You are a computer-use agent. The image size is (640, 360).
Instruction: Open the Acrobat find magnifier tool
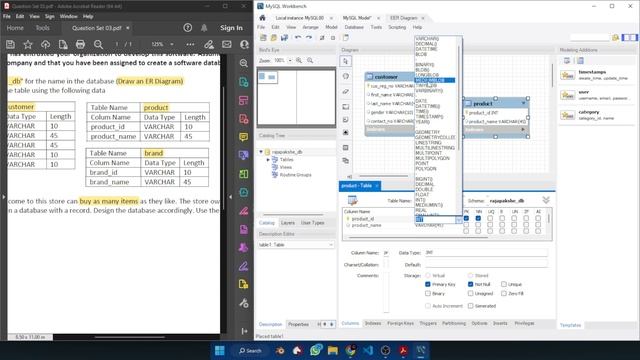tap(98, 44)
